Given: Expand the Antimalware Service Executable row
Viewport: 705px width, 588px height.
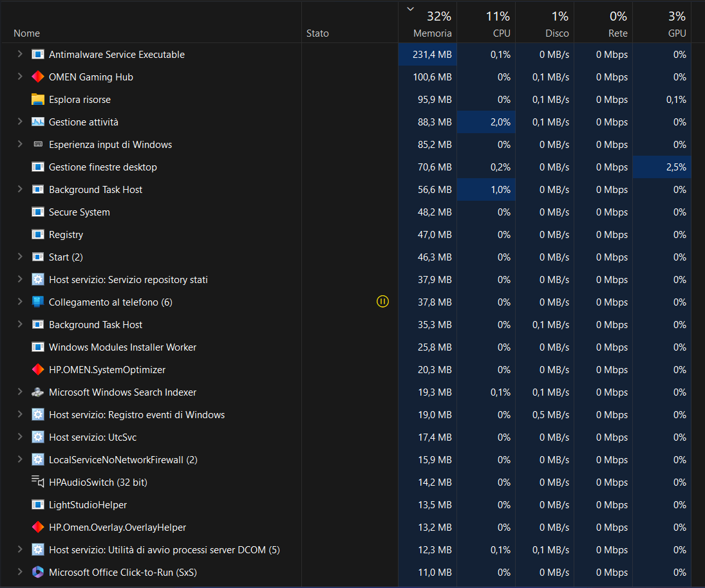Looking at the screenshot, I should point(20,54).
